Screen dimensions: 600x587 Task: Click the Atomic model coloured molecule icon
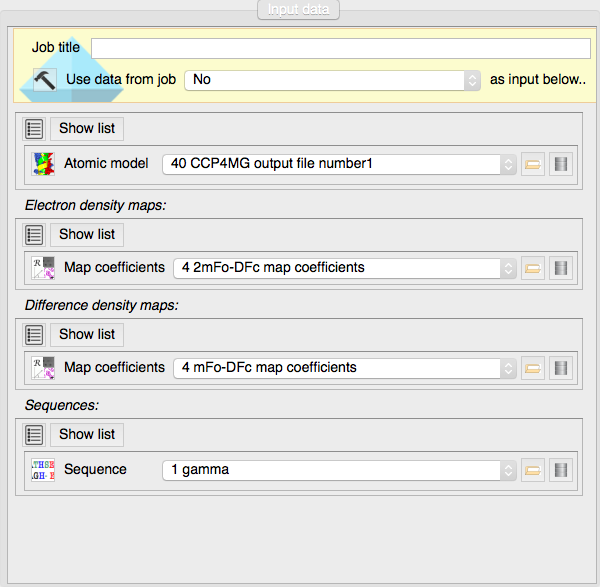(43, 164)
